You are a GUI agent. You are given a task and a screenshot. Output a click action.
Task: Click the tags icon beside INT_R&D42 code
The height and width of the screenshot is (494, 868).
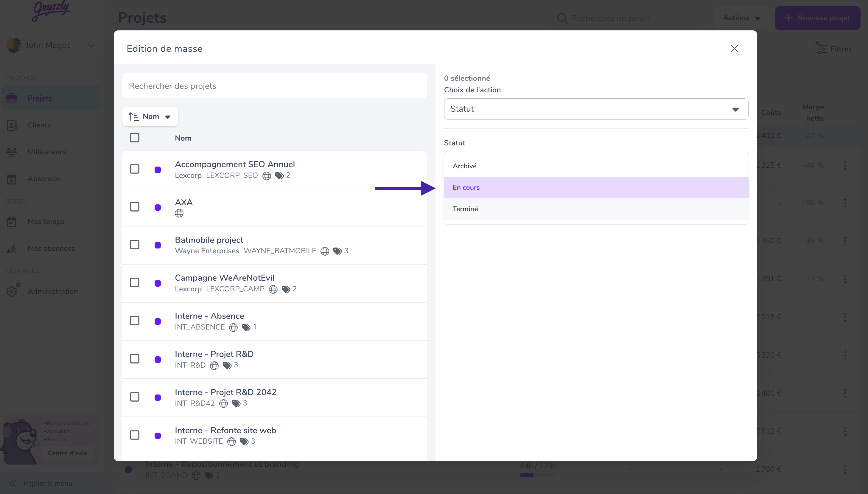pos(236,403)
